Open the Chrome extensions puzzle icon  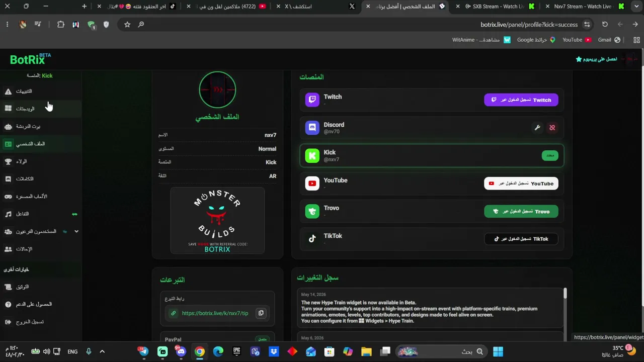click(x=61, y=25)
